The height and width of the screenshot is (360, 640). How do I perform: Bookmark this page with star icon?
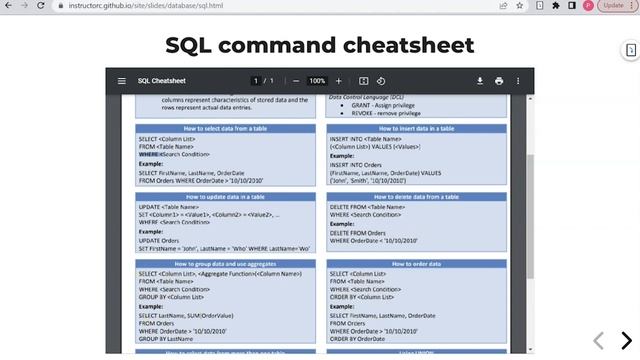click(520, 6)
